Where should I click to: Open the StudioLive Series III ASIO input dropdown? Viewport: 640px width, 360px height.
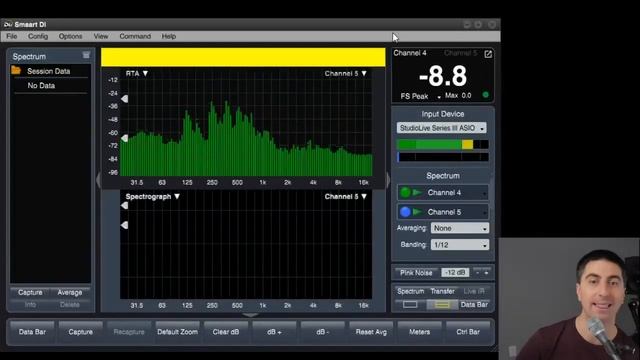[441, 128]
